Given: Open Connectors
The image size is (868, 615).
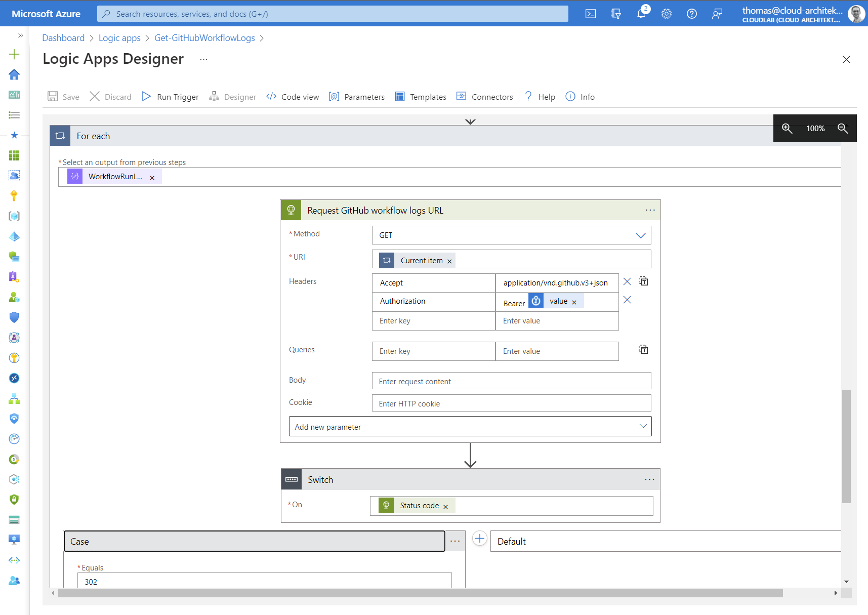Looking at the screenshot, I should click(x=484, y=97).
